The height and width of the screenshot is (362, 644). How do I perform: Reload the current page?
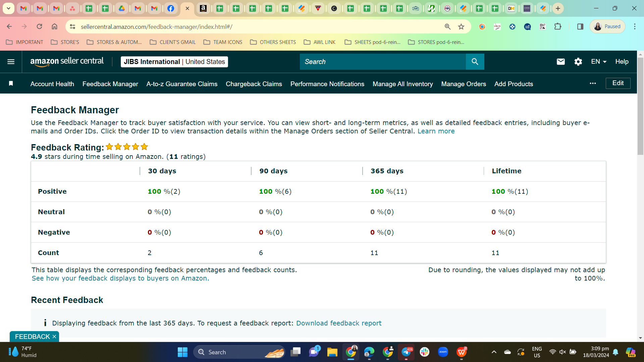coord(39,26)
